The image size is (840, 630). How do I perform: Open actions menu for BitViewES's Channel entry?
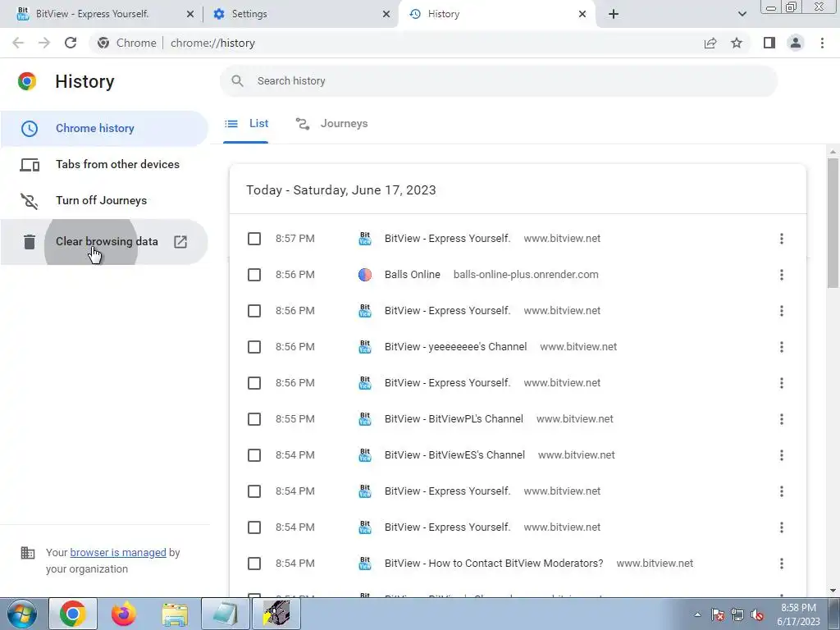pyautogui.click(x=782, y=455)
